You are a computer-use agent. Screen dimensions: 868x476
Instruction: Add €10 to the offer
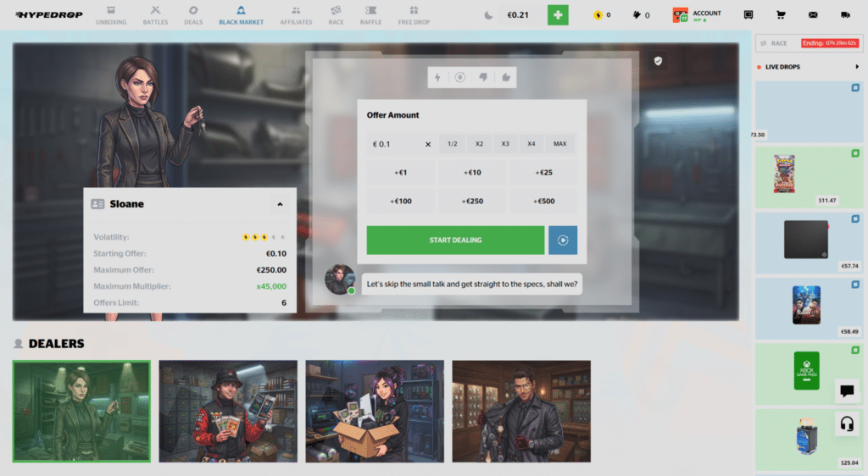[x=471, y=173]
